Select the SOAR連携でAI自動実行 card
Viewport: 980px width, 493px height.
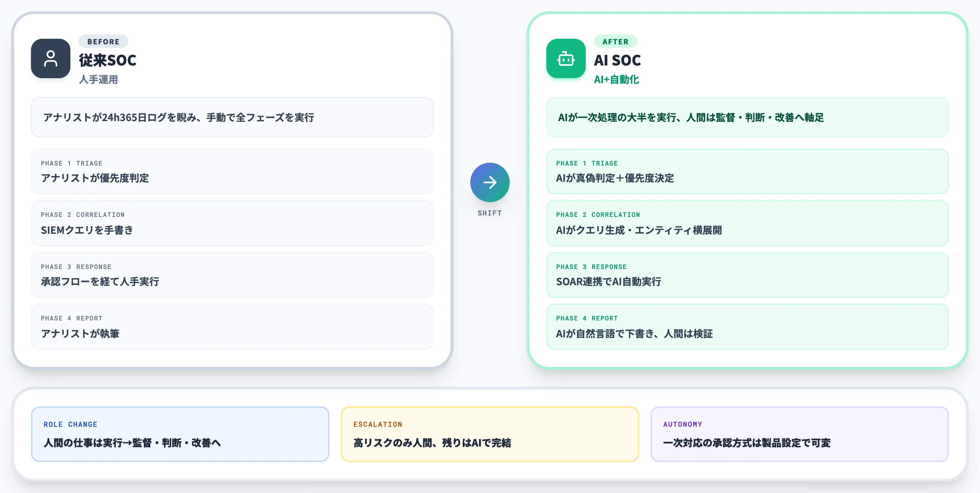747,275
